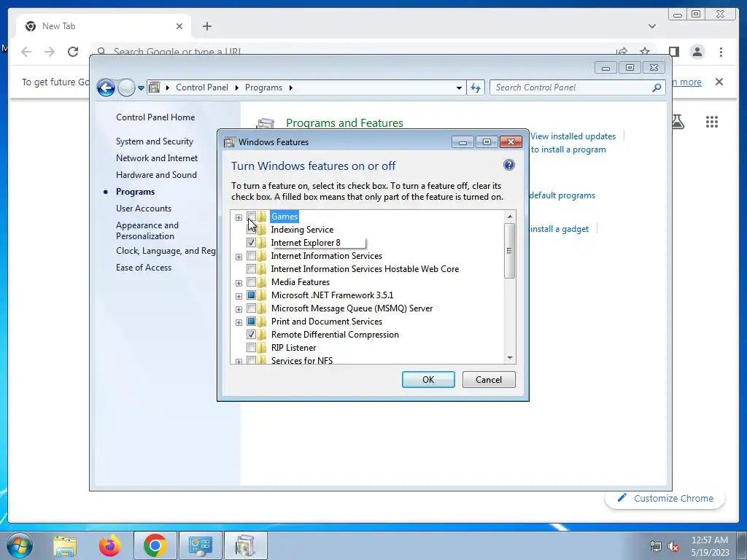Image resolution: width=747 pixels, height=560 pixels.
Task: Click Programs and Features heading link
Action: coord(344,122)
